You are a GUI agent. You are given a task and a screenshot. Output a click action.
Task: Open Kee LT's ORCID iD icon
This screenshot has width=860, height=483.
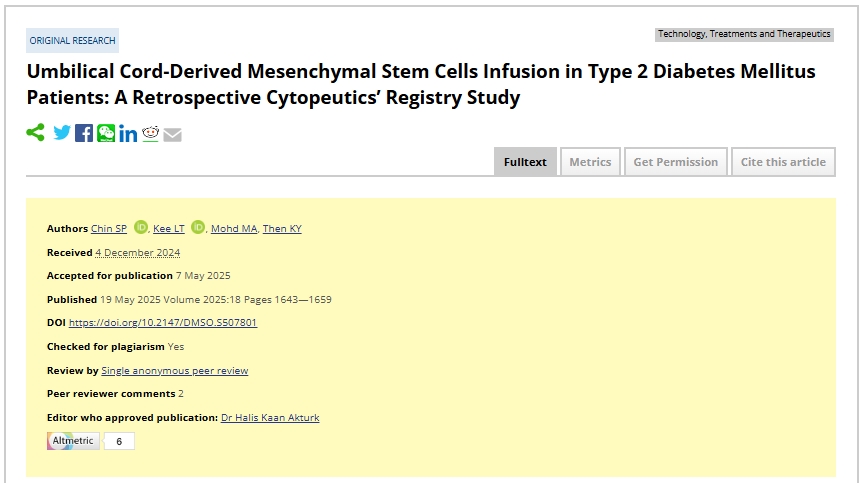[x=198, y=228]
